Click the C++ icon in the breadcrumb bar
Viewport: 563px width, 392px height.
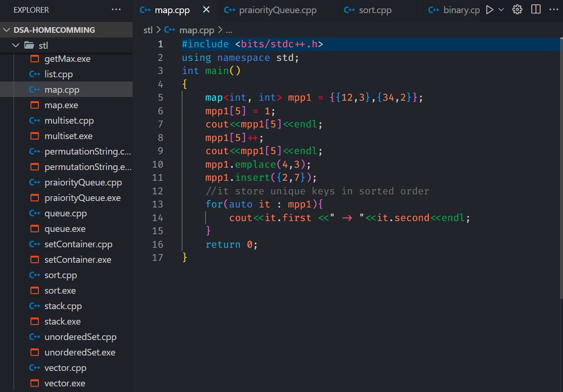(168, 30)
